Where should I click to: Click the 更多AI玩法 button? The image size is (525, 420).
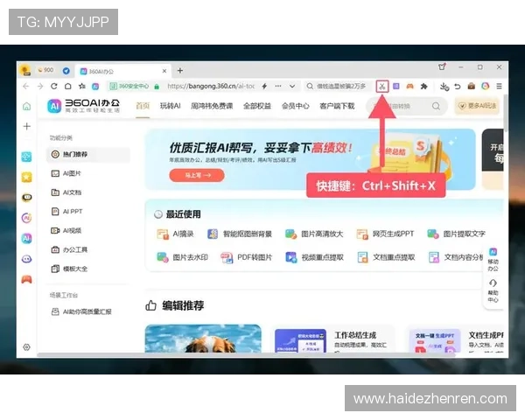tap(477, 106)
